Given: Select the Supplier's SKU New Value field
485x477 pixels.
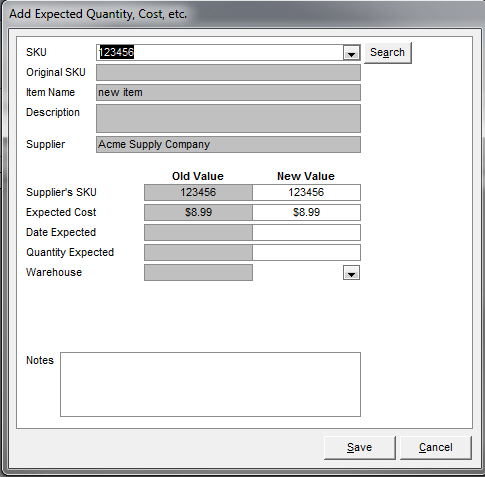Looking at the screenshot, I should point(306,192).
